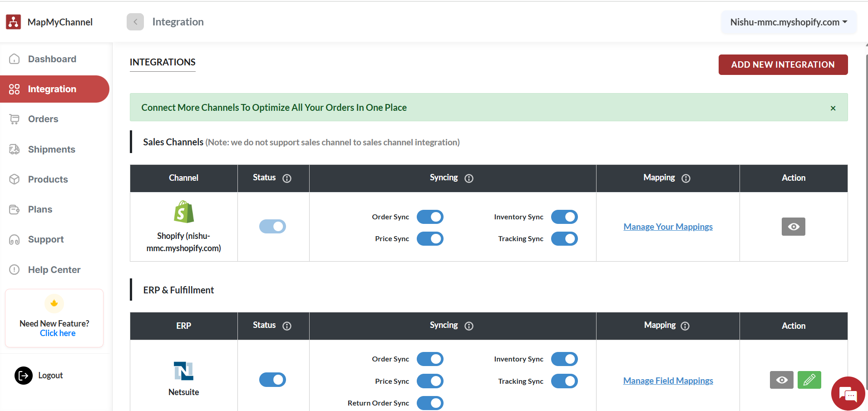View Shopify integration with eye button
This screenshot has width=868, height=411.
[x=793, y=227]
